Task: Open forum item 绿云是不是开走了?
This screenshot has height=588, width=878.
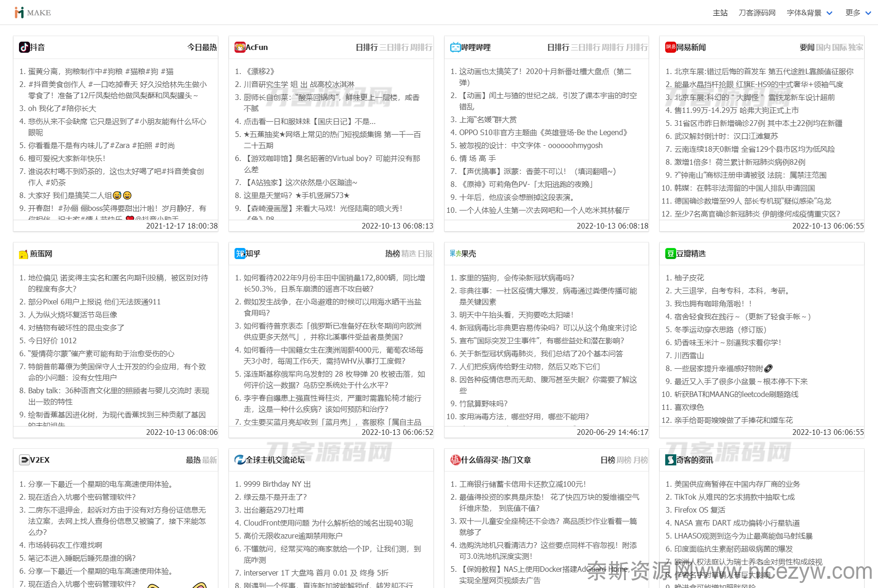Action: coord(275,497)
